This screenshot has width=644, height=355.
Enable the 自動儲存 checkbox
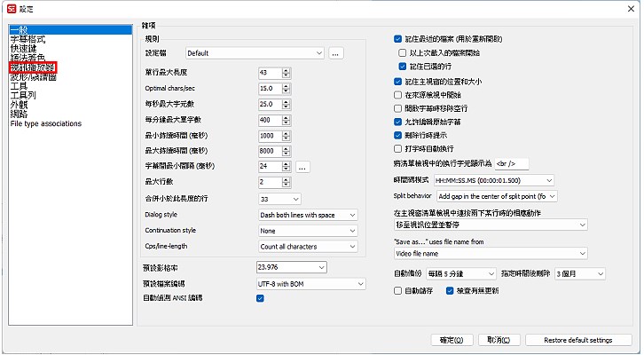tap(397, 290)
